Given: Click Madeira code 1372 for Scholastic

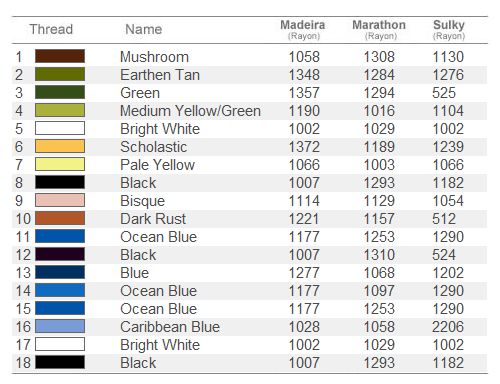Looking at the screenshot, I should pyautogui.click(x=304, y=147).
